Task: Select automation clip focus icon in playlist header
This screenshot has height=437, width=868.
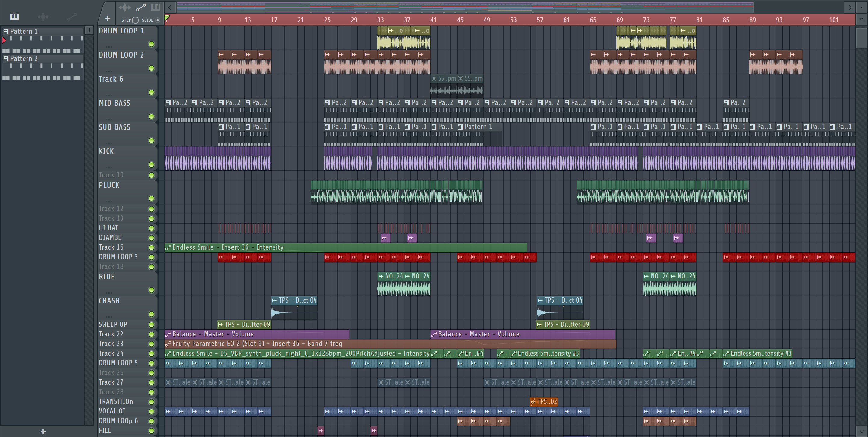Action: click(140, 7)
